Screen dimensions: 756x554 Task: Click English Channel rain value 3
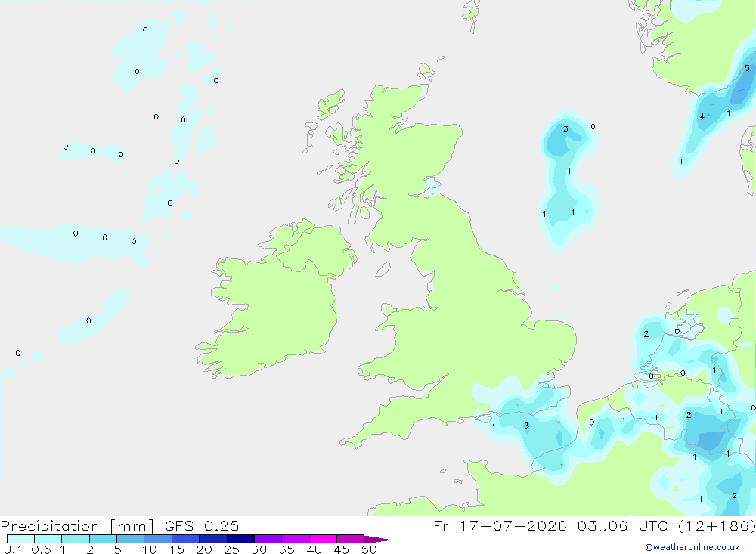pos(526,426)
